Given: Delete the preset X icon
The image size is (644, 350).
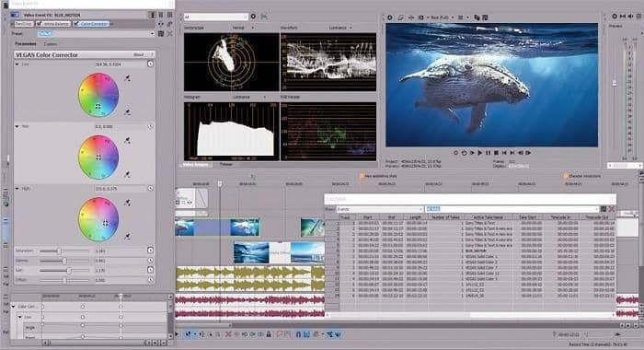Looking at the screenshot, I should tap(169, 34).
